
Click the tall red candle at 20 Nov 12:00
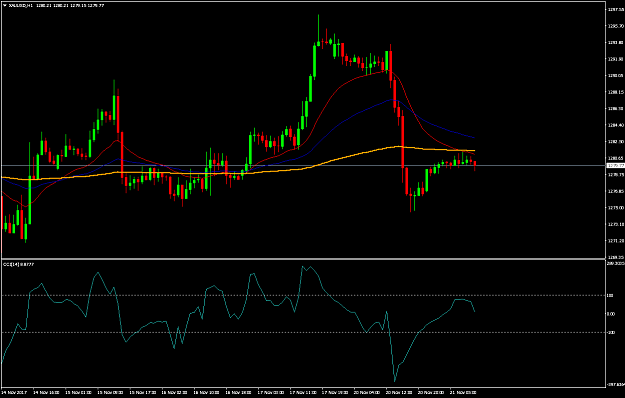403,141
